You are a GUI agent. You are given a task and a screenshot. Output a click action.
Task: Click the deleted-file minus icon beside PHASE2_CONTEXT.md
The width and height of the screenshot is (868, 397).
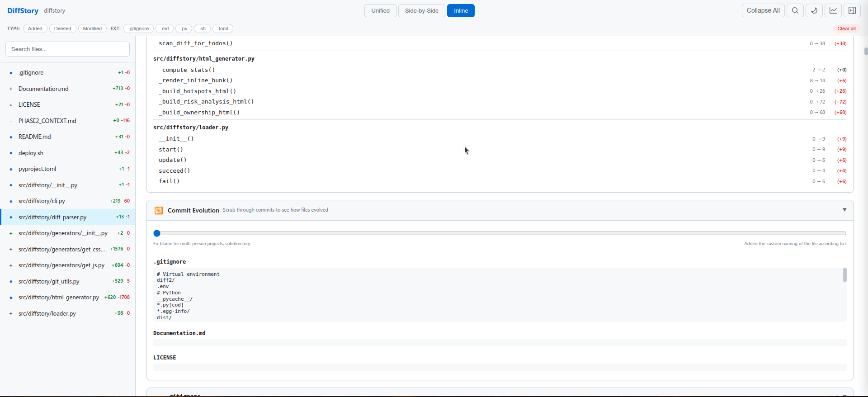tap(11, 121)
